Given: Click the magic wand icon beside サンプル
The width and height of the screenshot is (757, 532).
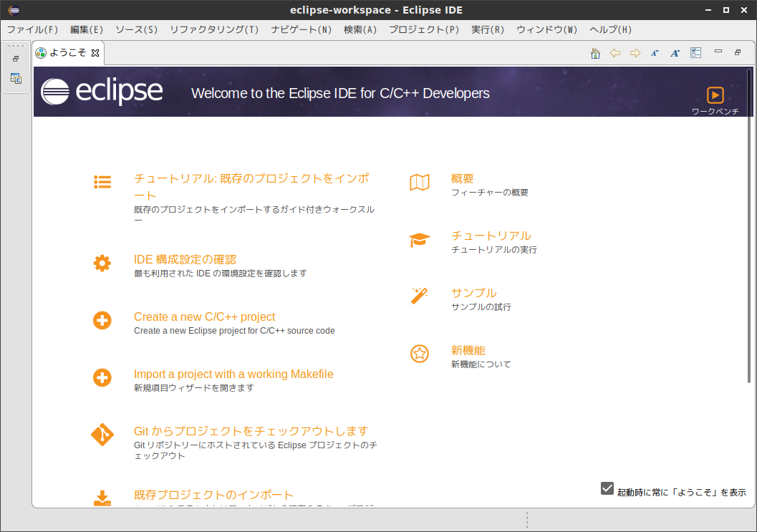Looking at the screenshot, I should point(420,296).
